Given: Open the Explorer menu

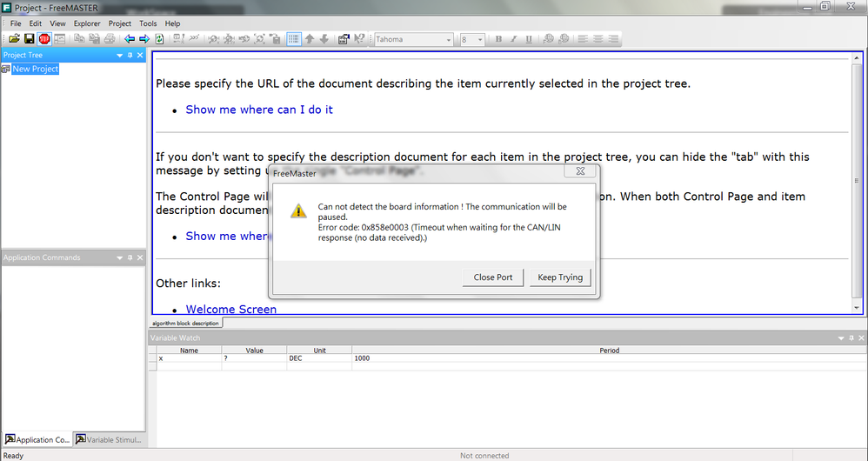Looking at the screenshot, I should click(x=87, y=23).
